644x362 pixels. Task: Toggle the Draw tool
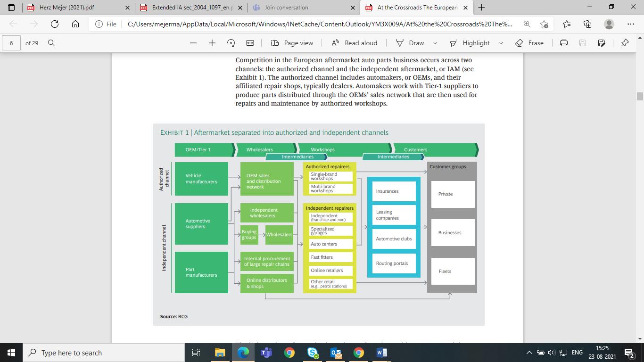coord(410,43)
